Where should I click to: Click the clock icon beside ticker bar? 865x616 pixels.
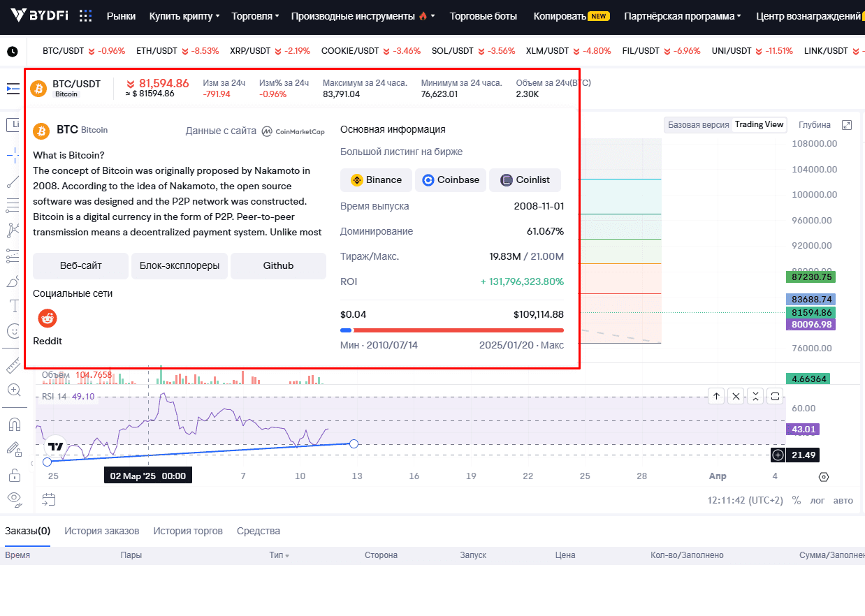click(x=13, y=51)
